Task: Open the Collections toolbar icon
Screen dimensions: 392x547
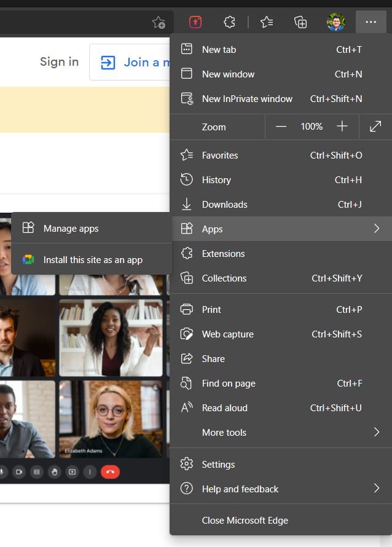Action: [x=300, y=22]
